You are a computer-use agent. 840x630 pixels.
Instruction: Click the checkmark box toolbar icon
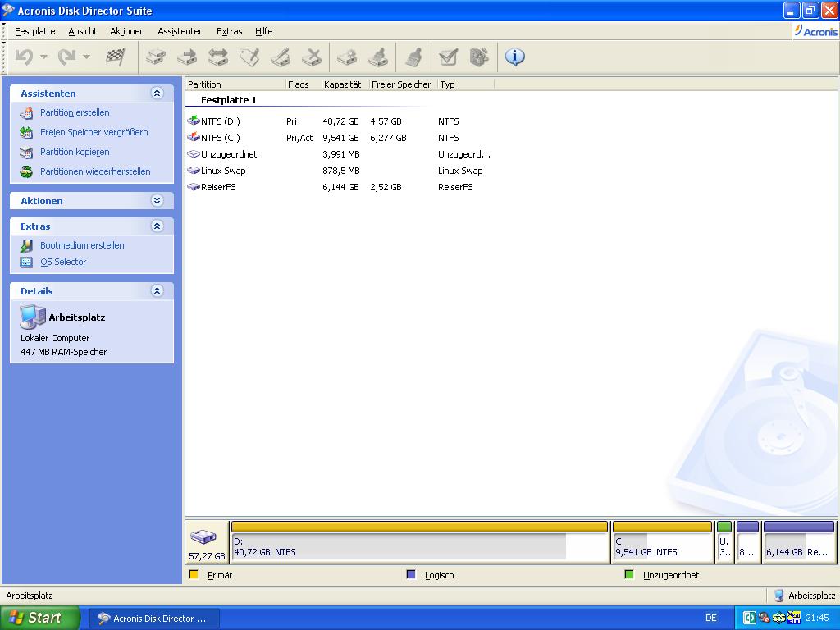pyautogui.click(x=449, y=57)
